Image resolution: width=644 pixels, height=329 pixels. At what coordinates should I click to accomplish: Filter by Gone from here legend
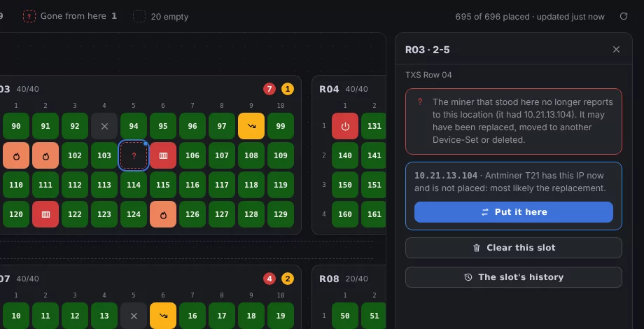70,16
